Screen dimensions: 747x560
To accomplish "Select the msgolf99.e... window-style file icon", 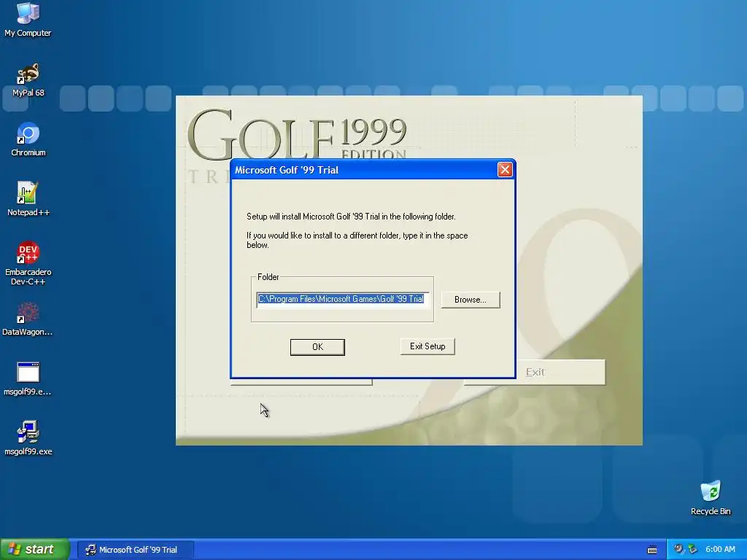I will 28,378.
